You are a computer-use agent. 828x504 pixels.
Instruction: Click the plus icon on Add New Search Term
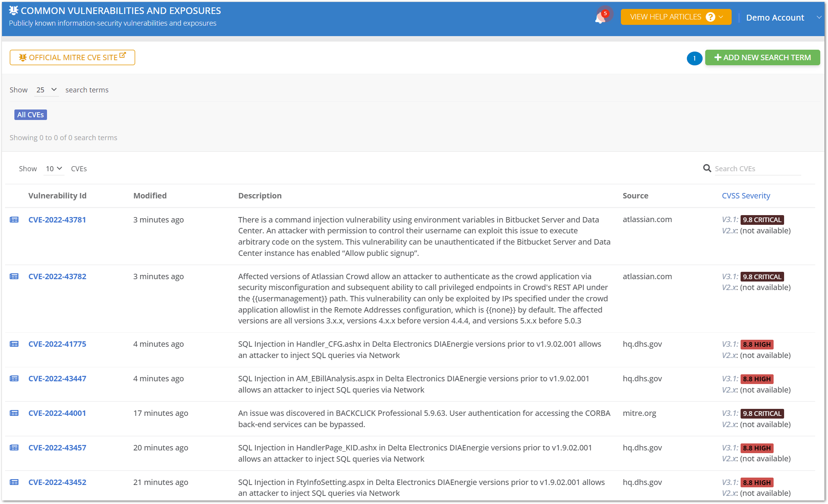pyautogui.click(x=718, y=57)
